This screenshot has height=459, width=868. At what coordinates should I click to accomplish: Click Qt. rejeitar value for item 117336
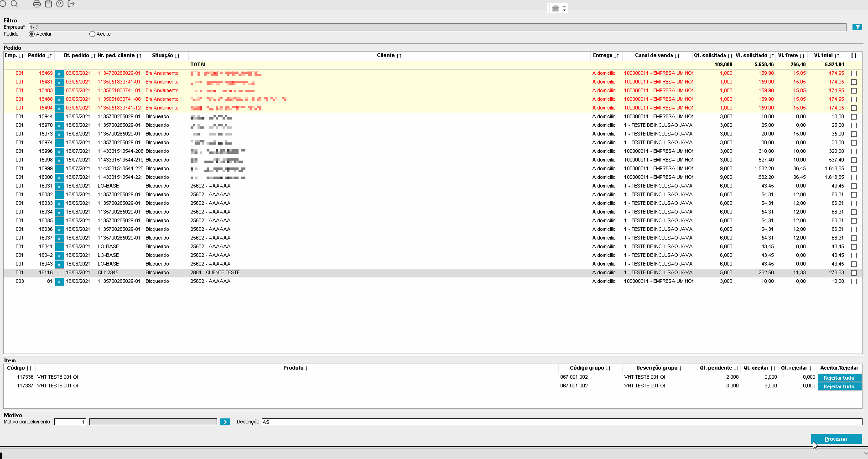pyautogui.click(x=809, y=377)
